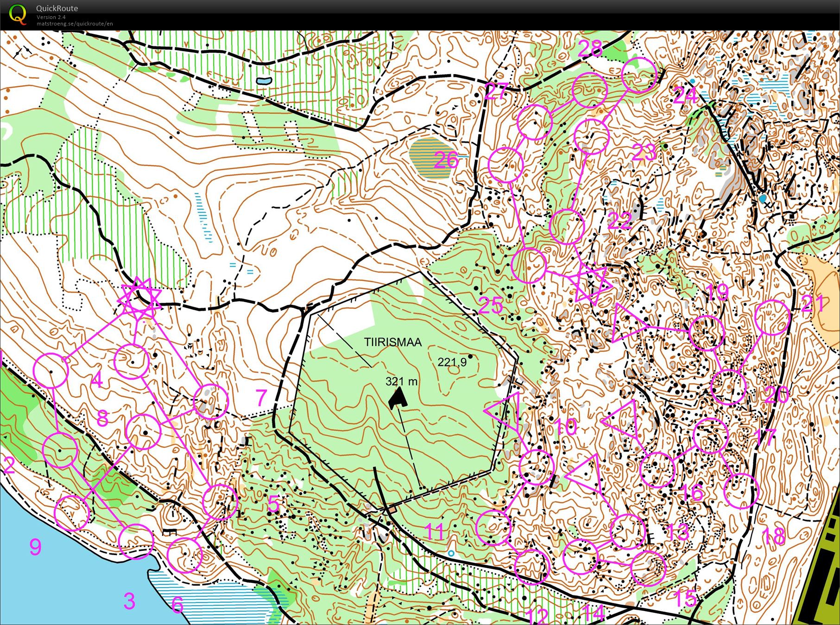This screenshot has height=625, width=840.
Task: Select control number 14 label
Action: click(594, 613)
